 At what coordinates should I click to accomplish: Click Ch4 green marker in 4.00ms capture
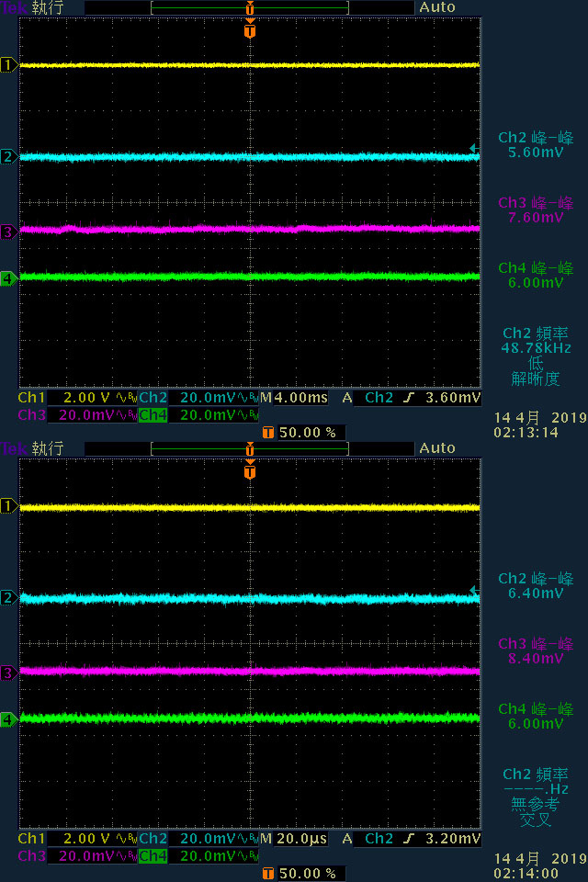coord(8,277)
